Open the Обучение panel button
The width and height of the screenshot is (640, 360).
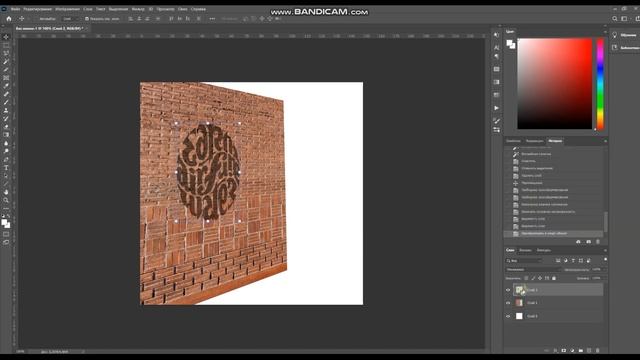click(x=625, y=35)
